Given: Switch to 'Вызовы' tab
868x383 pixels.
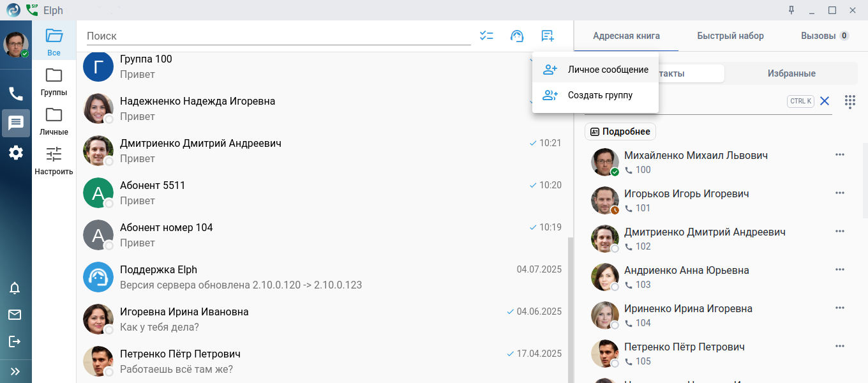Looking at the screenshot, I should (x=825, y=36).
